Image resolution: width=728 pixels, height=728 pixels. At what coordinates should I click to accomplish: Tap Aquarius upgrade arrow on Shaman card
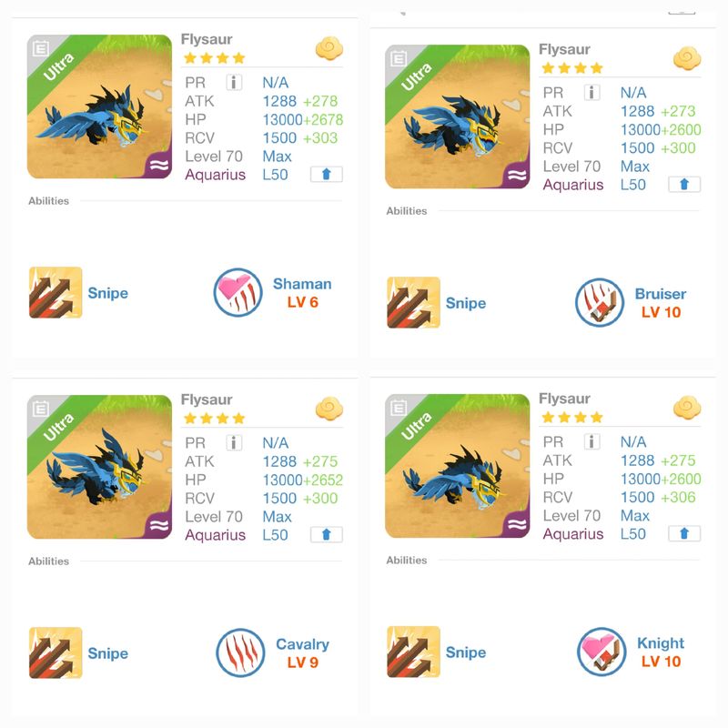pos(327,175)
